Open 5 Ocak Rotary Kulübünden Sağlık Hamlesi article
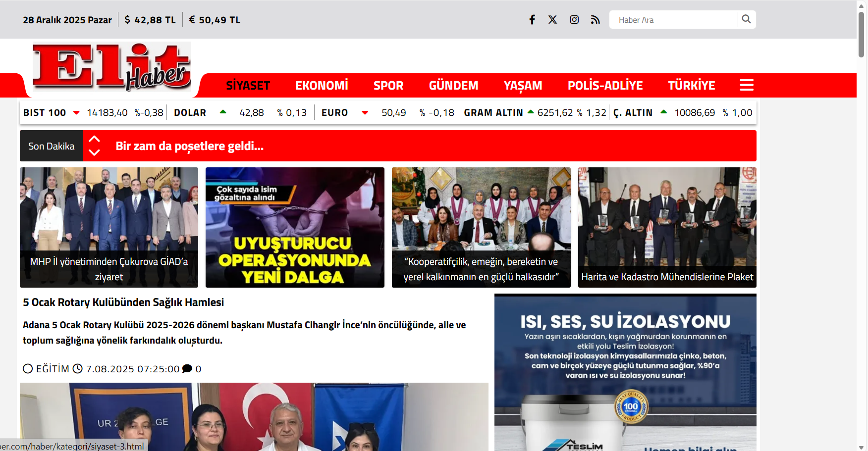This screenshot has height=451, width=868. 123,302
